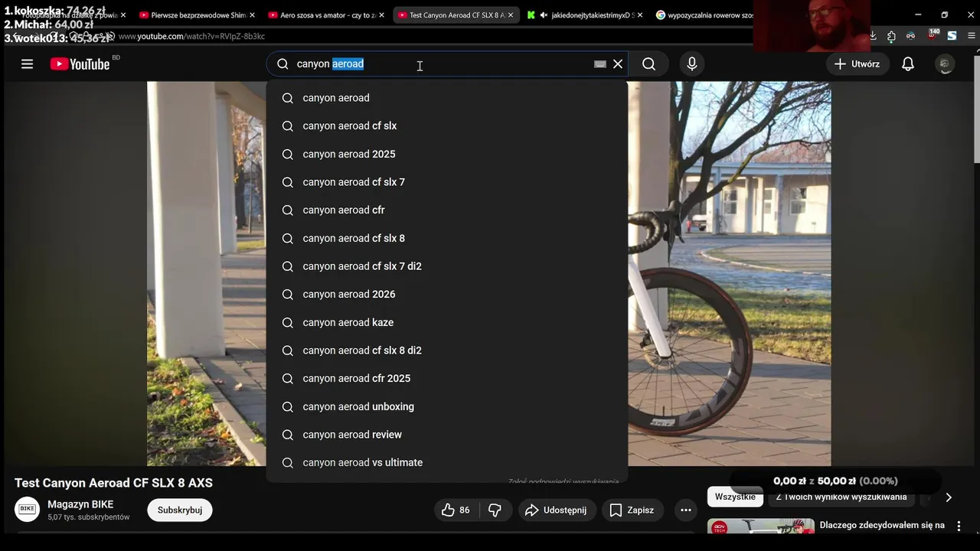Switch to 'Aero szosa vs amator' browser tab

[327, 15]
